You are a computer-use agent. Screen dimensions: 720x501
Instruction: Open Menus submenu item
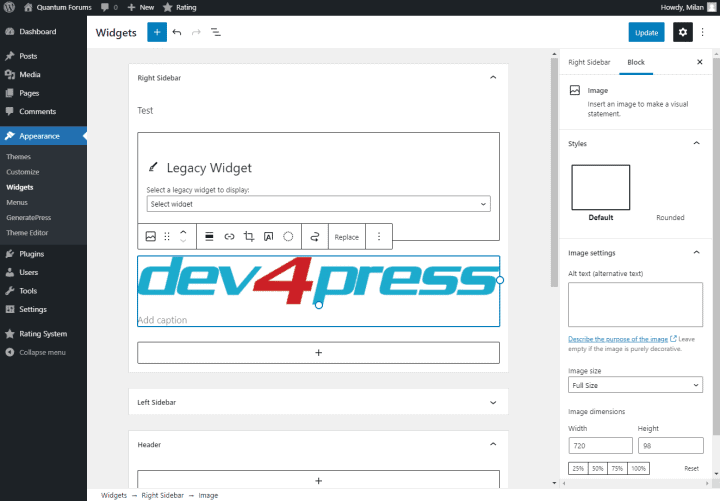point(17,203)
